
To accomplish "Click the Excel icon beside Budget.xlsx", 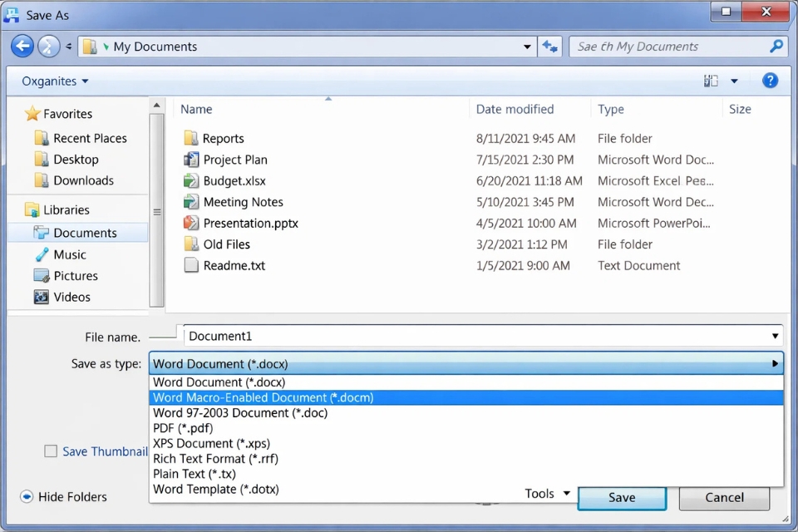I will click(x=190, y=180).
